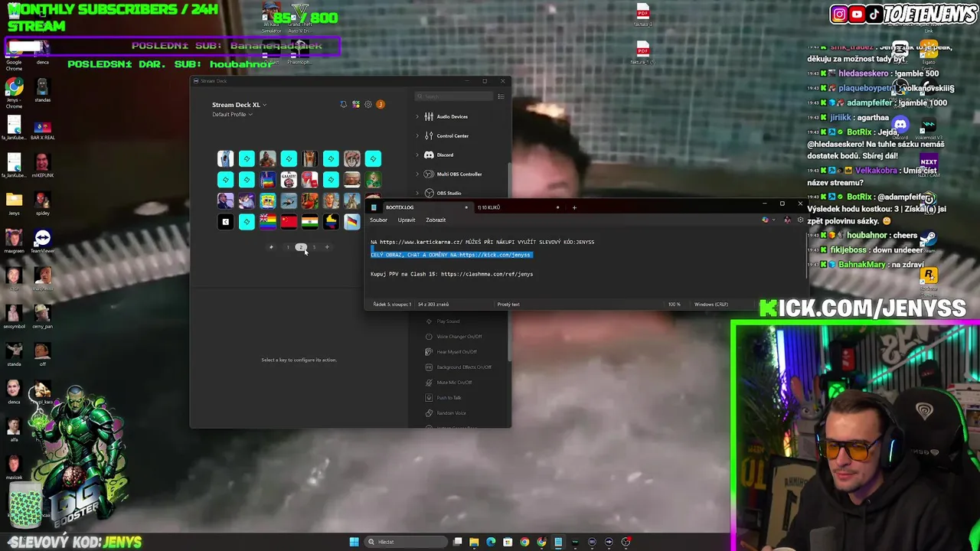
Task: Open the orange J account avatar
Action: click(x=381, y=104)
